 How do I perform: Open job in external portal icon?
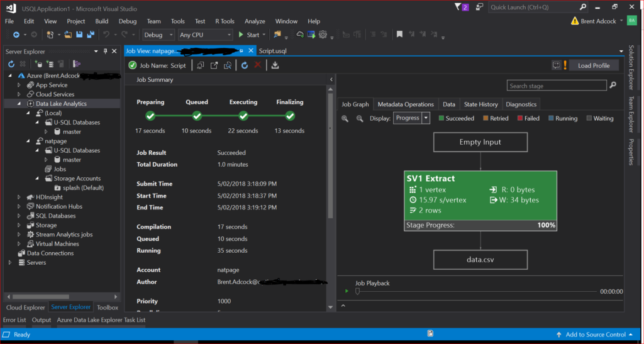click(x=214, y=65)
